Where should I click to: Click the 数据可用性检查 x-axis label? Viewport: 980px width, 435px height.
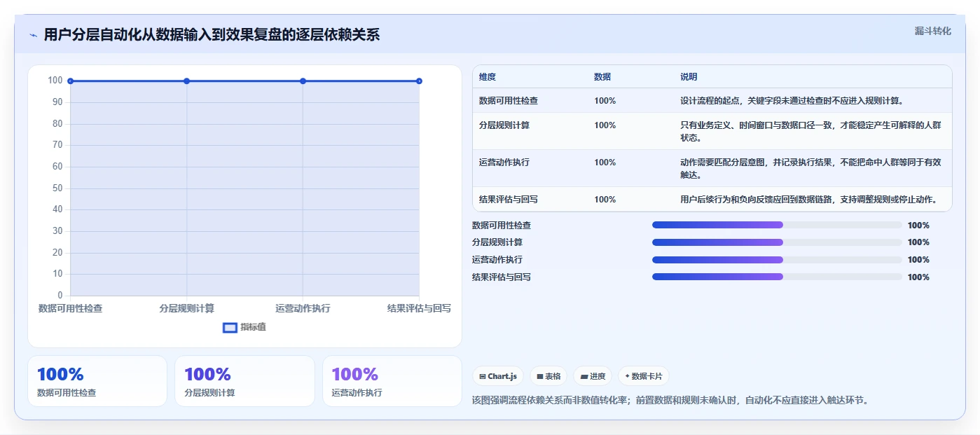[x=70, y=308]
